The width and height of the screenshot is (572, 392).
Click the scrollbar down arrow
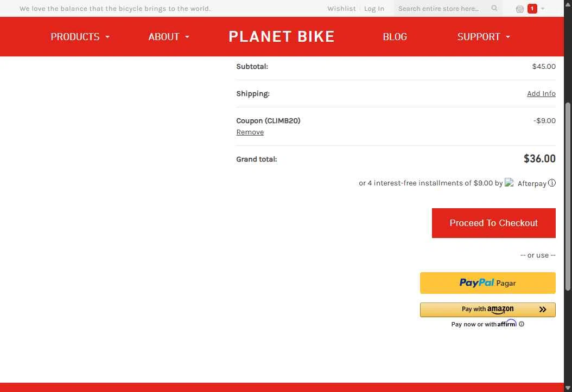(568, 388)
